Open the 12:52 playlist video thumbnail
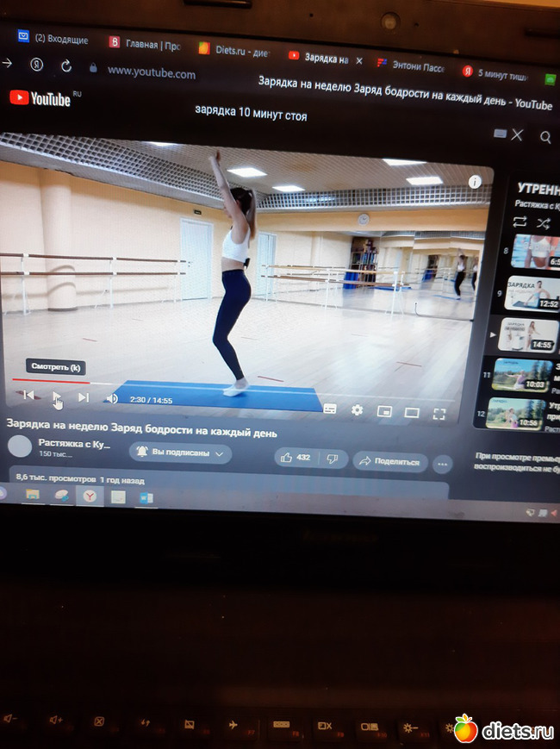Screen dimensions: 560x749 pyautogui.click(x=532, y=292)
